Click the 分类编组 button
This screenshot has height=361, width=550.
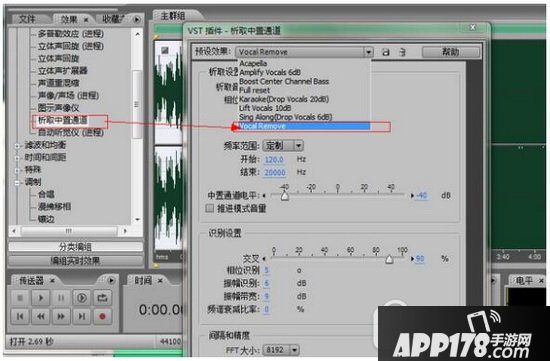[x=75, y=247]
